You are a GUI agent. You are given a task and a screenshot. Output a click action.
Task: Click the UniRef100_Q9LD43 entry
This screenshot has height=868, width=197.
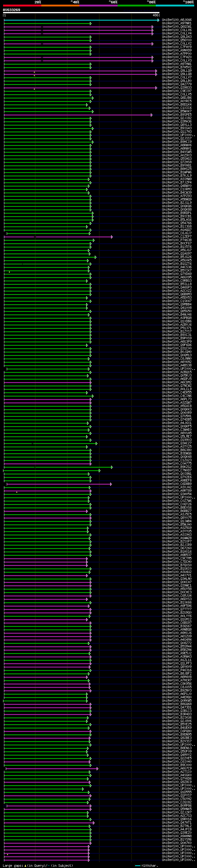(177, 37)
